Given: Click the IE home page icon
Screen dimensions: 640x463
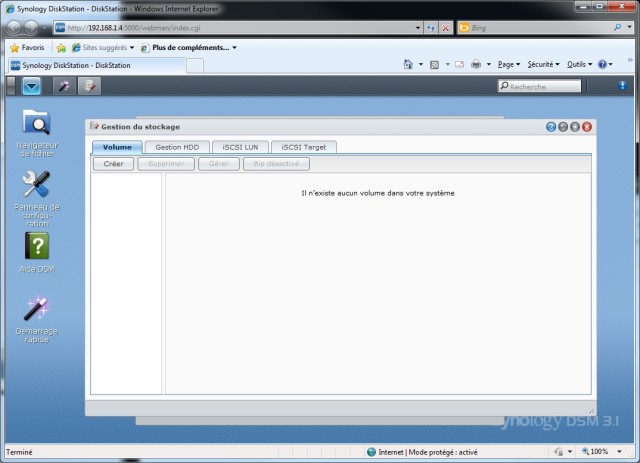Looking at the screenshot, I should click(408, 64).
